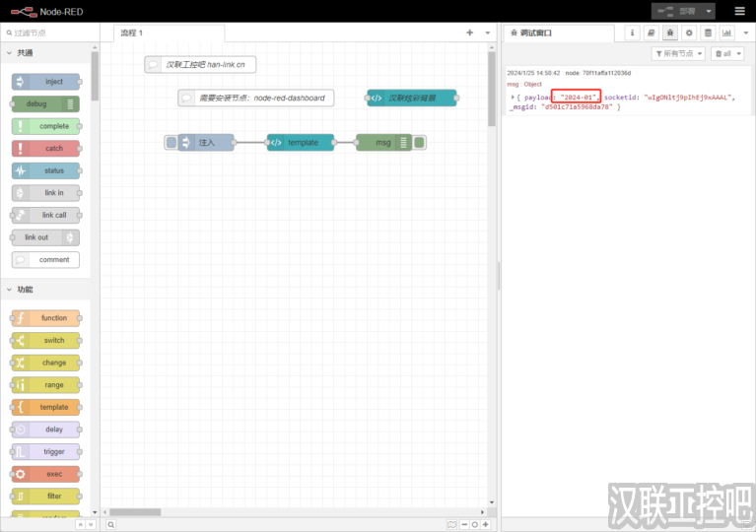Open the configuration nodes gear icon

[688, 33]
